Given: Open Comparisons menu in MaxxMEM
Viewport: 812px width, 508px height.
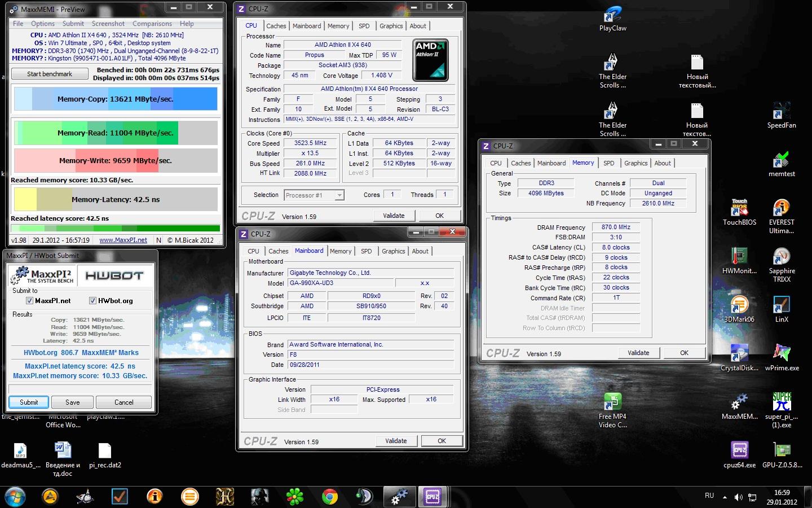Looking at the screenshot, I should [152, 24].
